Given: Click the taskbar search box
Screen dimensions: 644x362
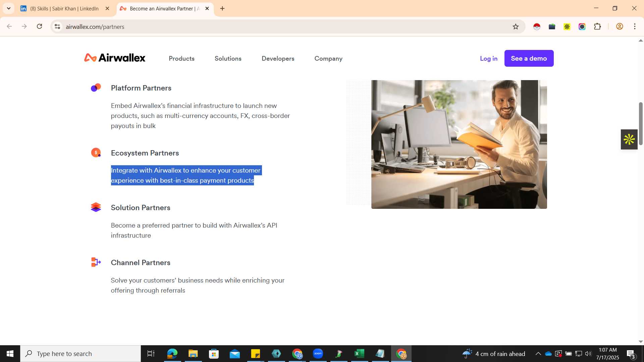Looking at the screenshot, I should (x=80, y=354).
